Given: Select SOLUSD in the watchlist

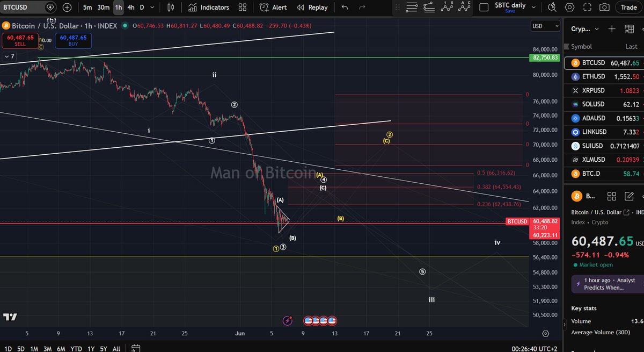Looking at the screenshot, I should 604,104.
